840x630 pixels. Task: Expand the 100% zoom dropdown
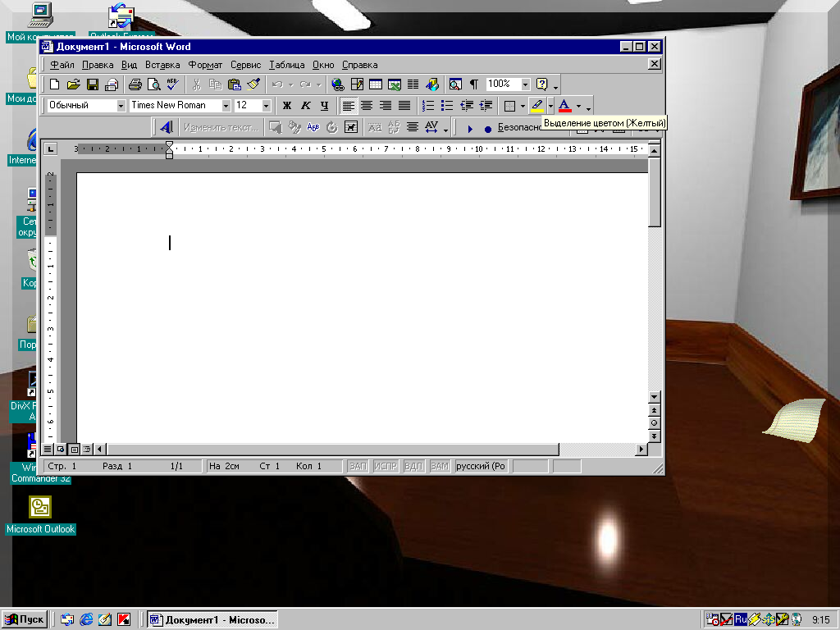(x=526, y=84)
